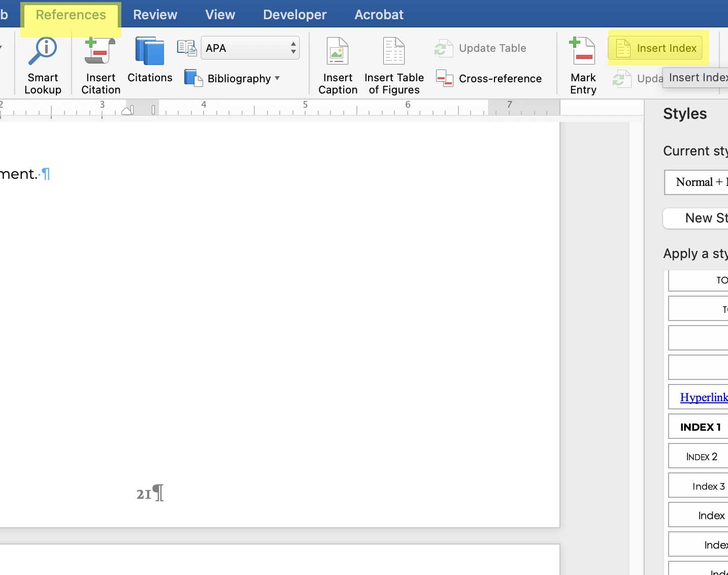Click the citation style icon beside APA
728x575 pixels.
tap(187, 48)
